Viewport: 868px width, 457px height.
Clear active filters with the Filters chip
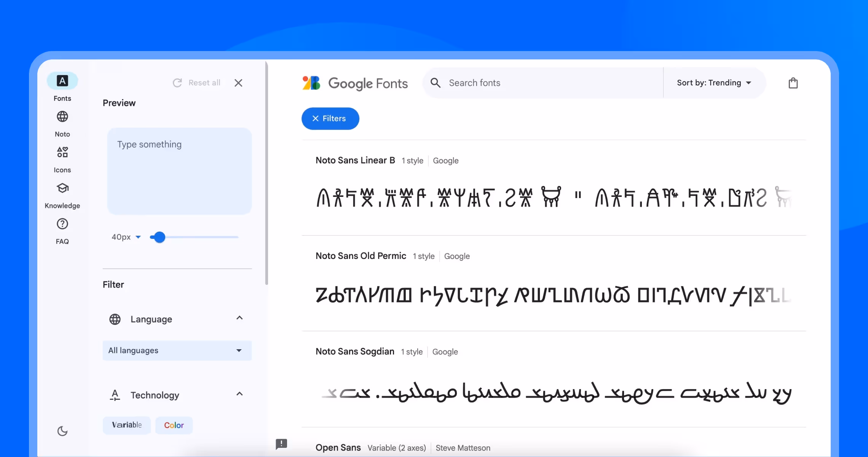pos(330,118)
